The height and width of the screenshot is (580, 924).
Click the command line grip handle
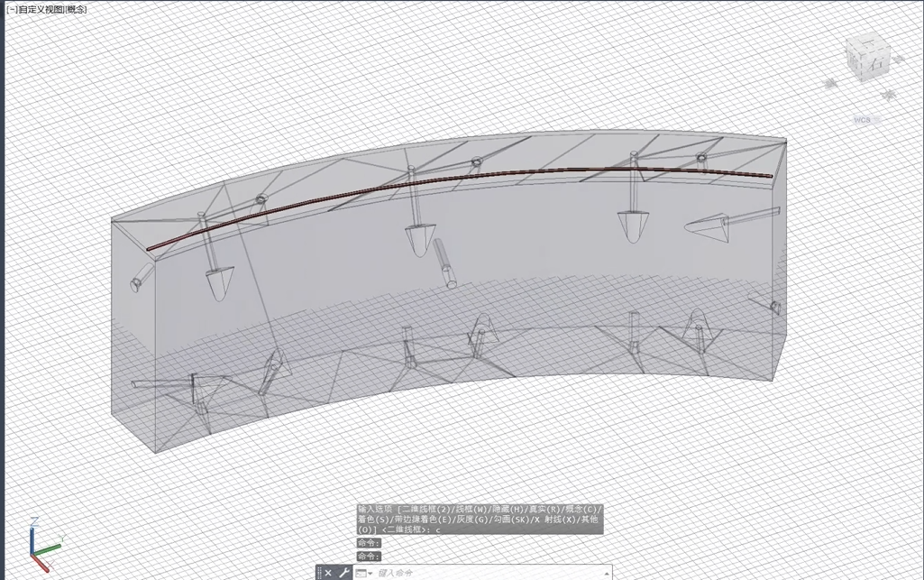click(x=319, y=573)
